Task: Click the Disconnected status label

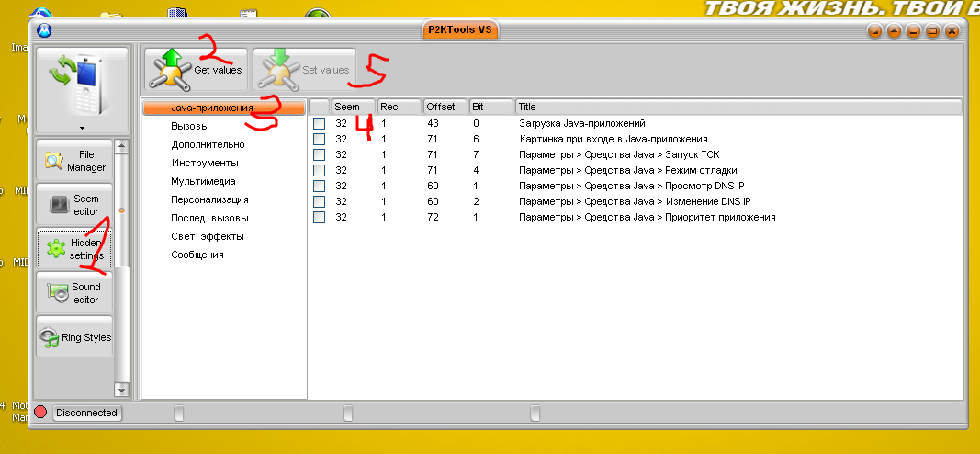Action: coord(87,413)
